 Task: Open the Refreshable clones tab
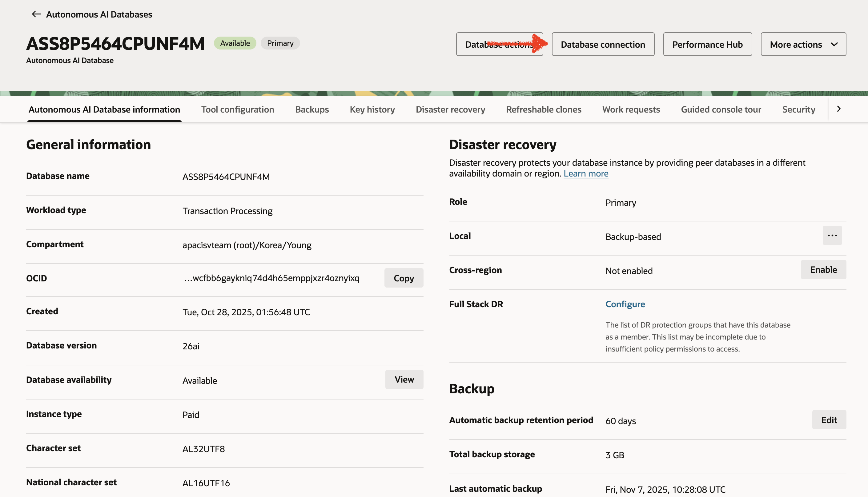click(544, 109)
